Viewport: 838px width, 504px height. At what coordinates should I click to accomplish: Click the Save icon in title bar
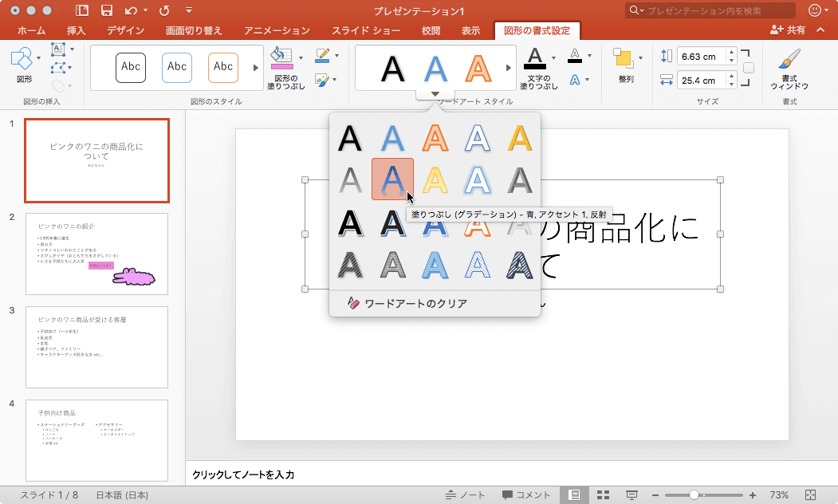point(106,10)
